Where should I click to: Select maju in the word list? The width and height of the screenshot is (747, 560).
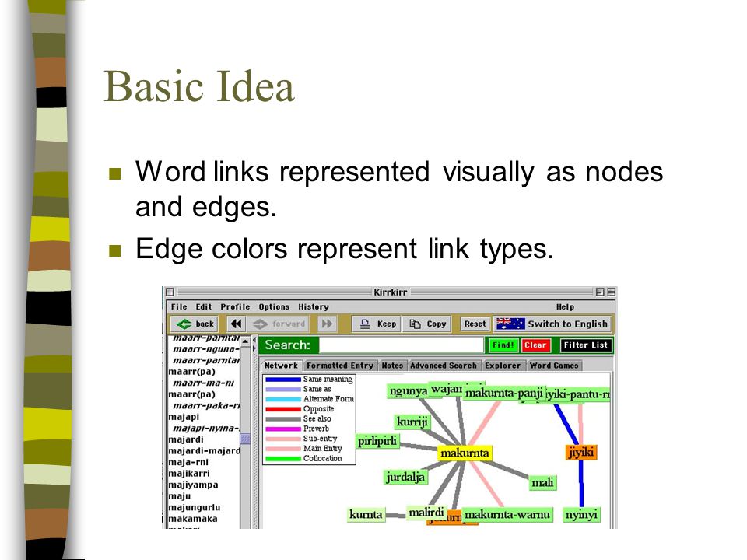coord(179,496)
